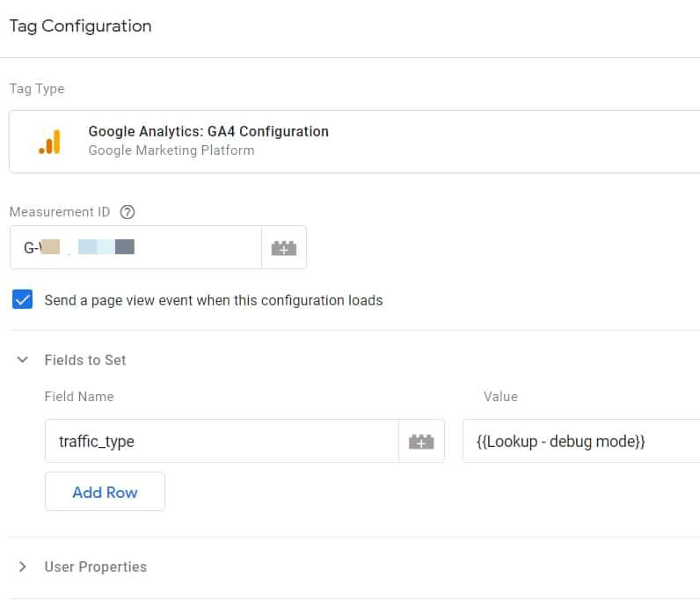Image resolution: width=700 pixels, height=600 pixels.
Task: Expand the User Properties chevron
Action: (x=23, y=567)
